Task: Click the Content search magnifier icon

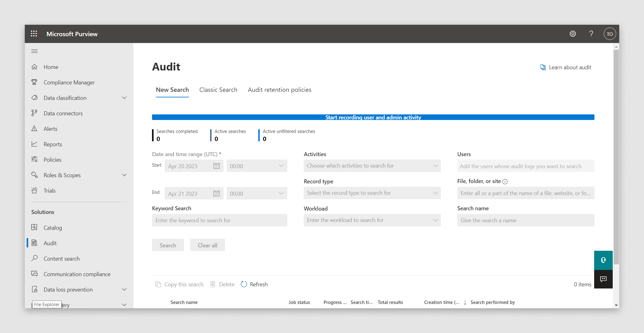Action: pos(34,258)
